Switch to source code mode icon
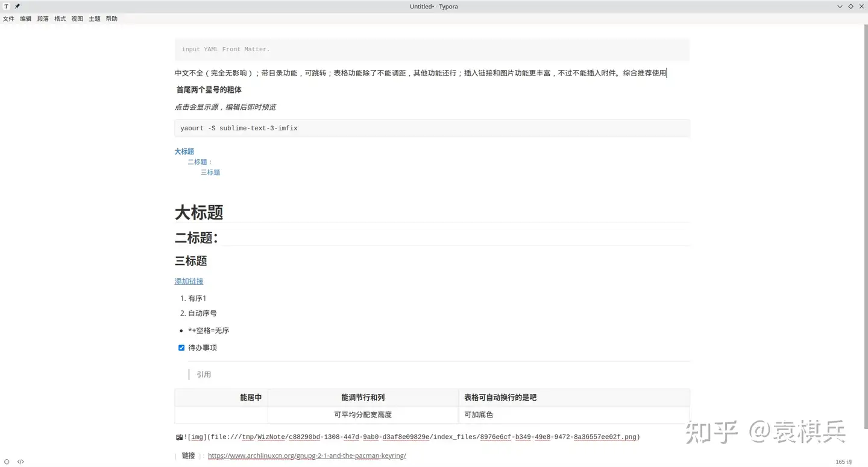 coord(20,462)
